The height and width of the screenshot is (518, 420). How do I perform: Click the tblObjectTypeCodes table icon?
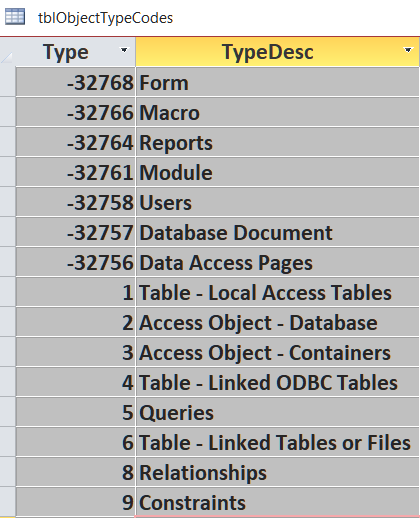coord(15,16)
